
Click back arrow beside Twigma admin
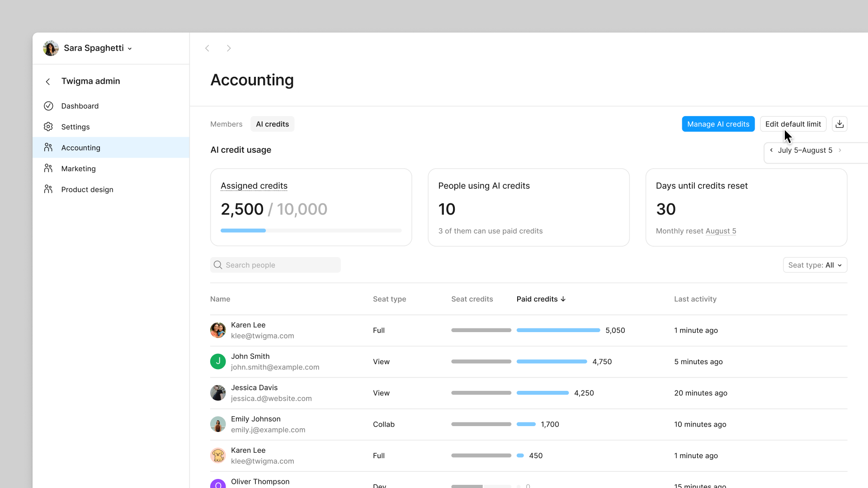click(48, 81)
